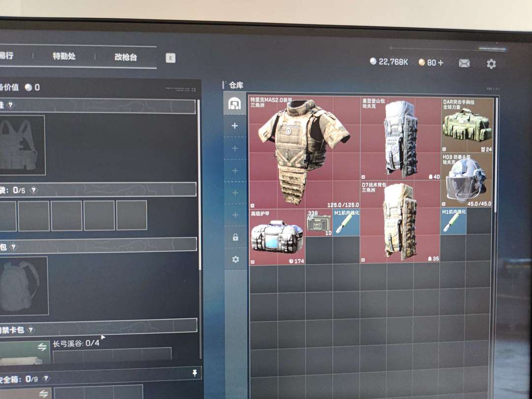
Task: Click the 45.0/45.0 helmet durability value
Action: (x=479, y=204)
